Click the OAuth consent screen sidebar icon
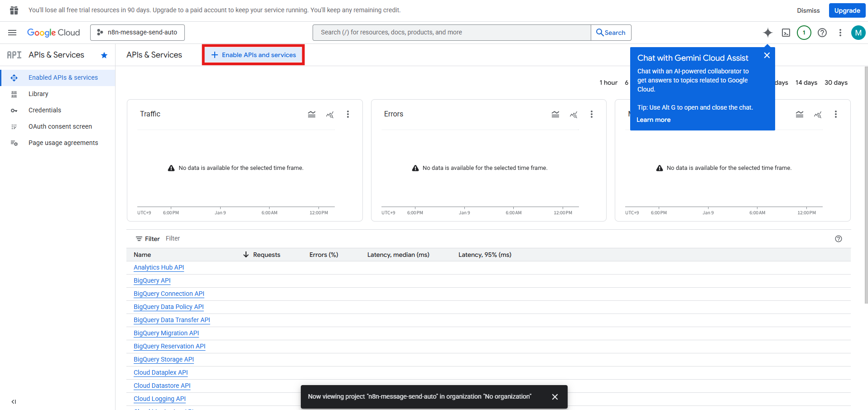The width and height of the screenshot is (868, 410). tap(14, 126)
